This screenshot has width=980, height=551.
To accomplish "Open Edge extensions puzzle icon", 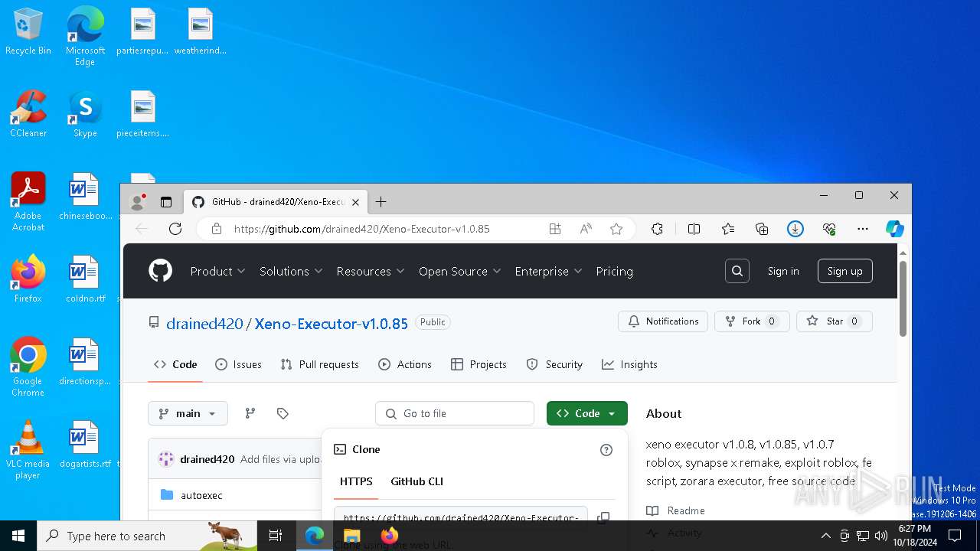I will point(657,229).
